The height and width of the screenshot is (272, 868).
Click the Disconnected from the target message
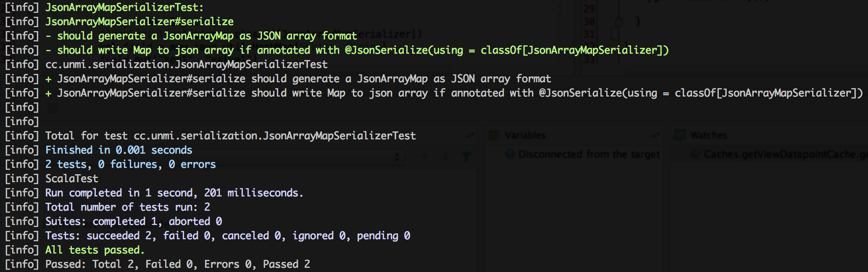point(589,154)
